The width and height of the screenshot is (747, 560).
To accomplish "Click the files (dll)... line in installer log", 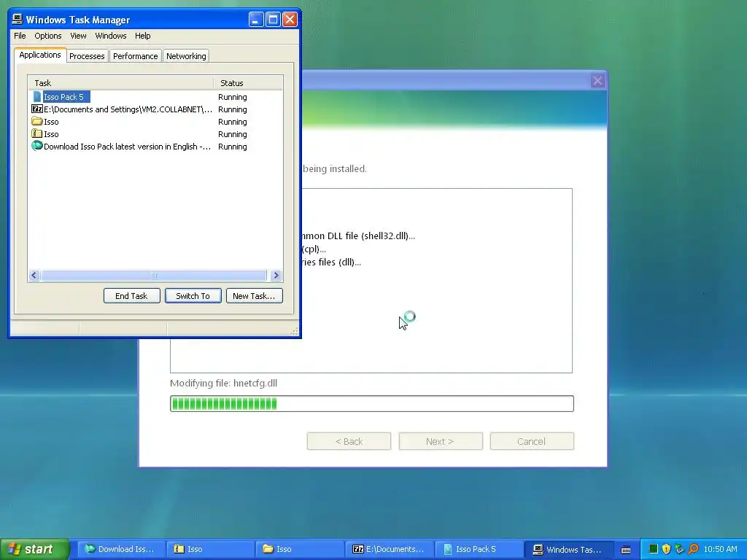I will click(x=331, y=262).
